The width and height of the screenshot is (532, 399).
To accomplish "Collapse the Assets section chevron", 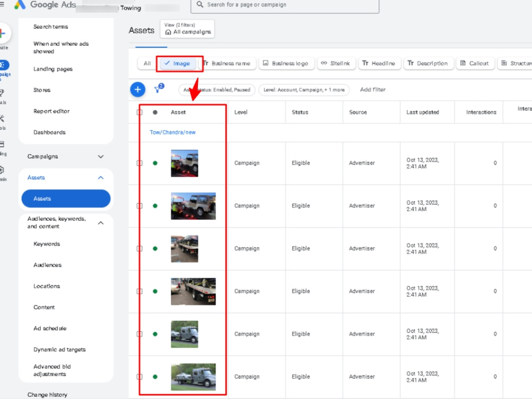I will (101, 178).
